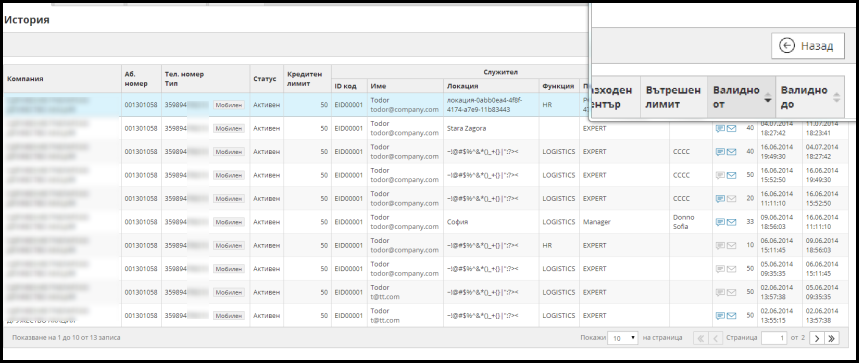This screenshot has width=859, height=363.
Task: Click the SMS icon in the Manager row
Action: click(x=720, y=222)
